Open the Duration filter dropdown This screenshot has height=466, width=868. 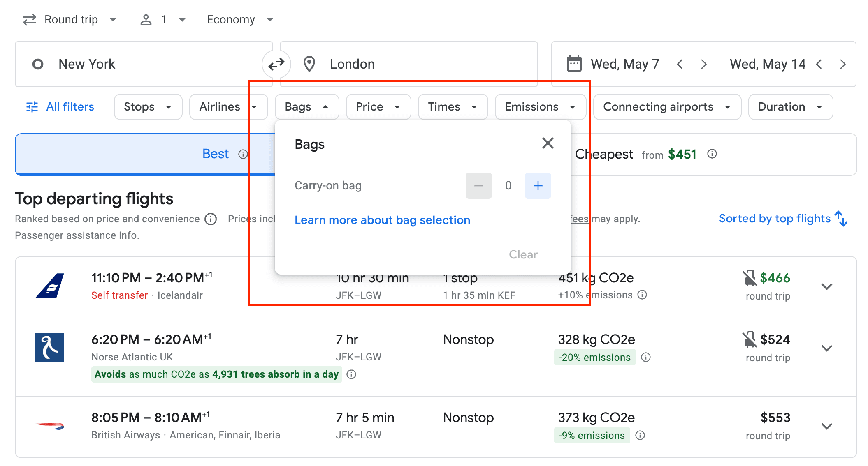point(791,107)
